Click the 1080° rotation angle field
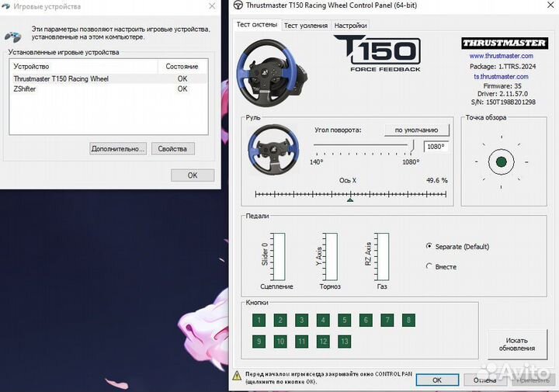 coord(436,147)
